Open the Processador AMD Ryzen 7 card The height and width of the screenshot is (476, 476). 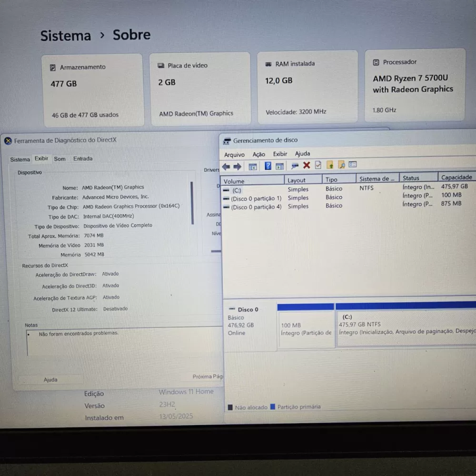tap(415, 85)
